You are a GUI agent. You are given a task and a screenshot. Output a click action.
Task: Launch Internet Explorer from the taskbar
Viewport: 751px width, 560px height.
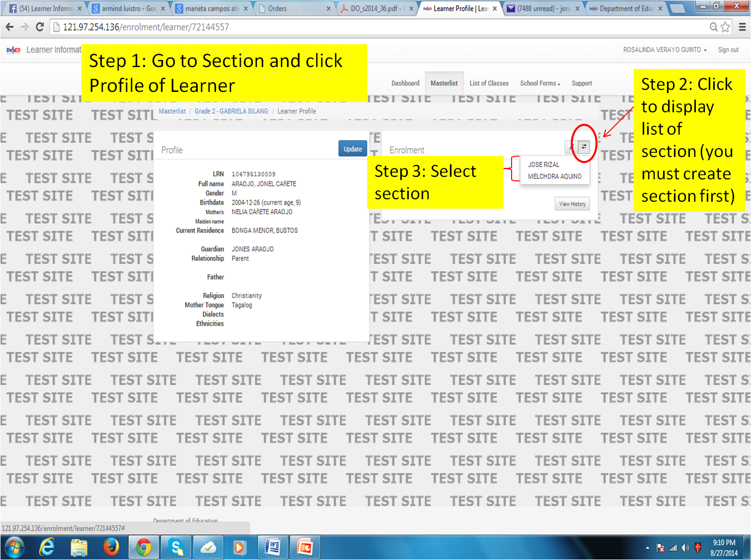[47, 548]
